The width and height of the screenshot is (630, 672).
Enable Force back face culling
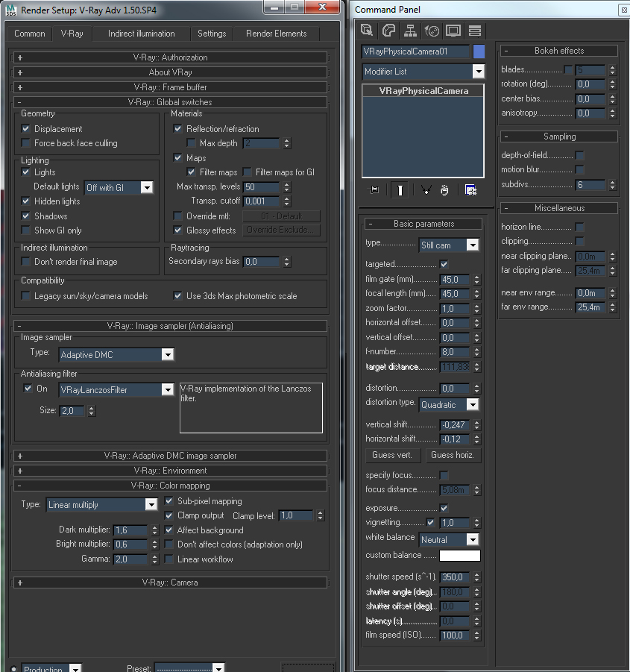[25, 142]
